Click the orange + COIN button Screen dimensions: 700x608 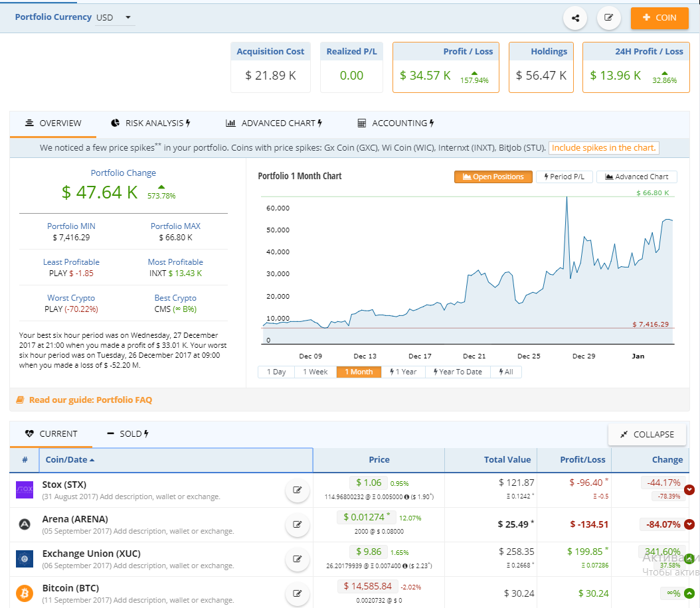tap(659, 18)
